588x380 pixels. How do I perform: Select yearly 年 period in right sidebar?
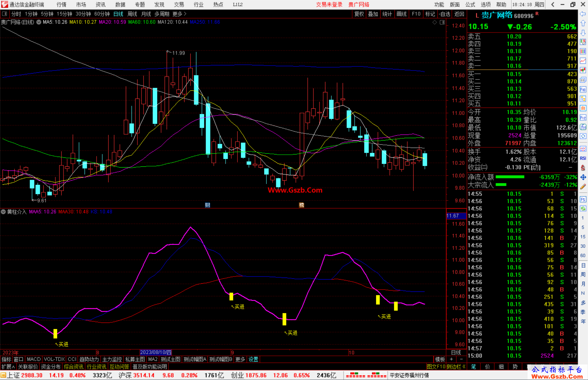(x=583, y=321)
